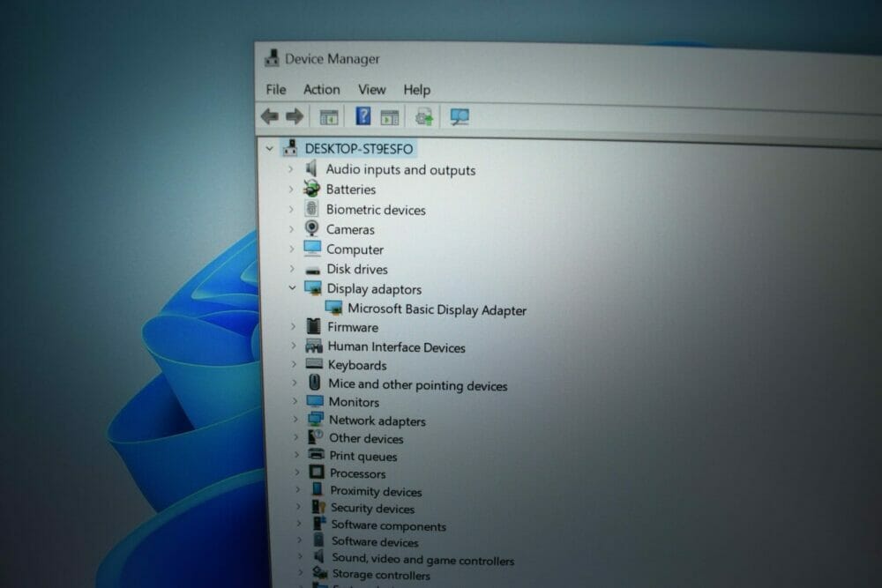Expand the Cameras category
Image resolution: width=882 pixels, height=588 pixels.
click(291, 229)
